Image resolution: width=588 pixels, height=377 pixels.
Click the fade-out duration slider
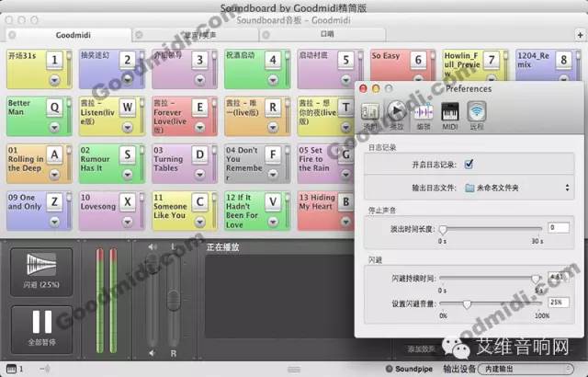pos(491,228)
